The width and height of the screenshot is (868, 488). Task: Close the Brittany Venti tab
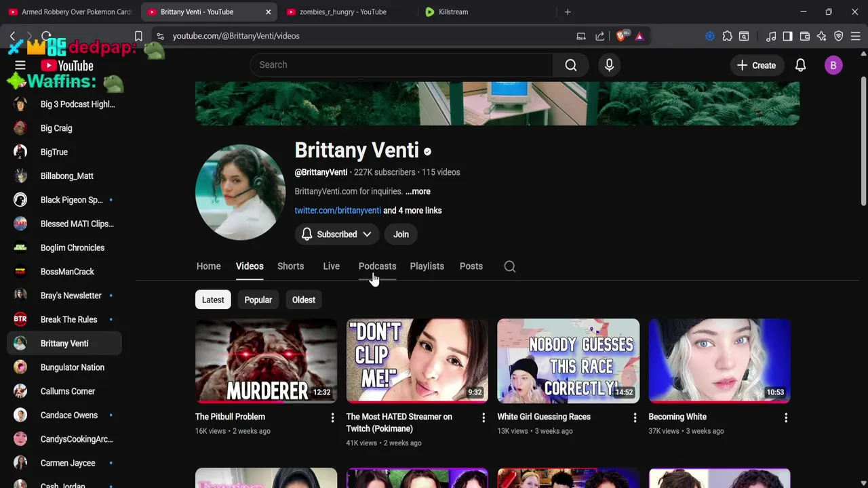pyautogui.click(x=268, y=12)
